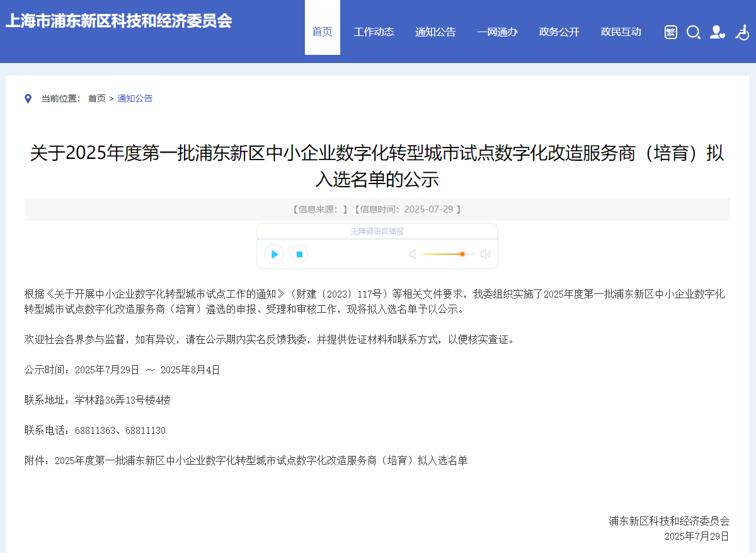Open the 工作动态 menu
This screenshot has width=756, height=553.
point(374,32)
